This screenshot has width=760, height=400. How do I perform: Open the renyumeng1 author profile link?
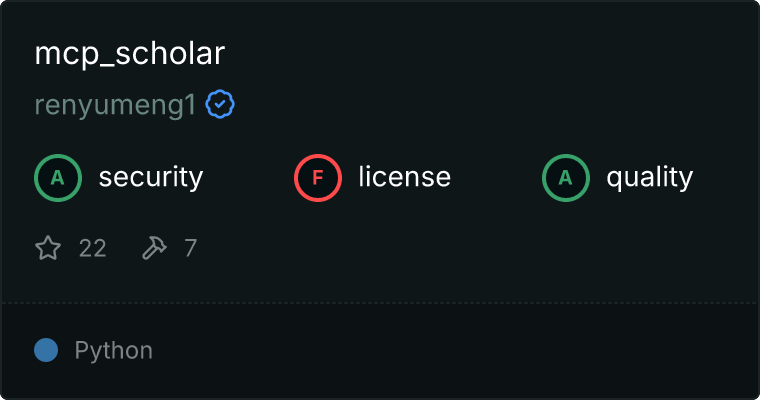(115, 105)
